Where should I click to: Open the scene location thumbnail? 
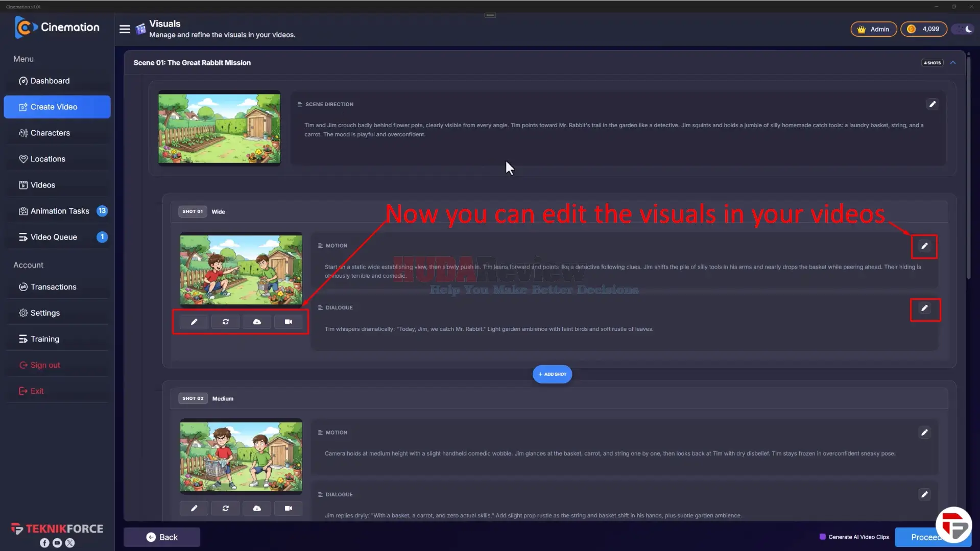click(x=219, y=128)
